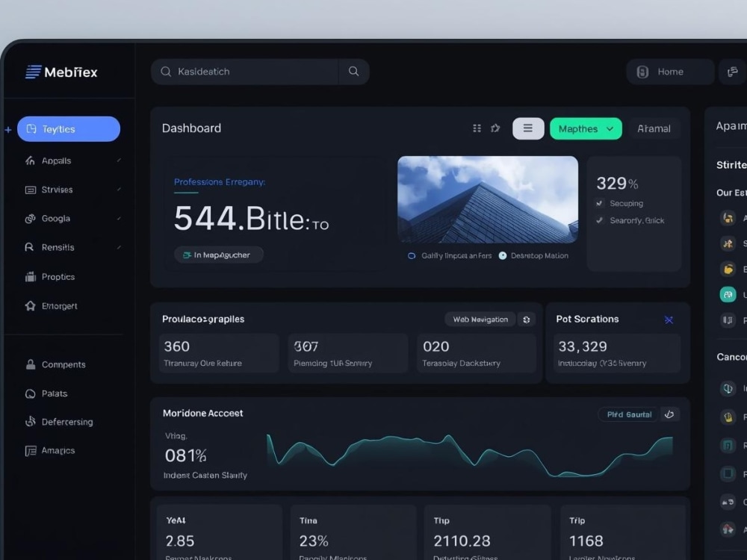Click the pin icon in Dashboard header
747x560 pixels.
(x=495, y=128)
